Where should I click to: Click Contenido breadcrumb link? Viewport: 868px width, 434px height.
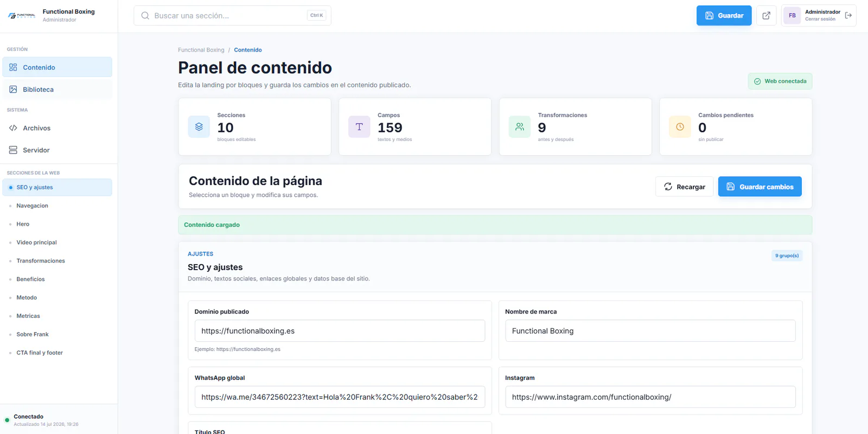(x=248, y=50)
